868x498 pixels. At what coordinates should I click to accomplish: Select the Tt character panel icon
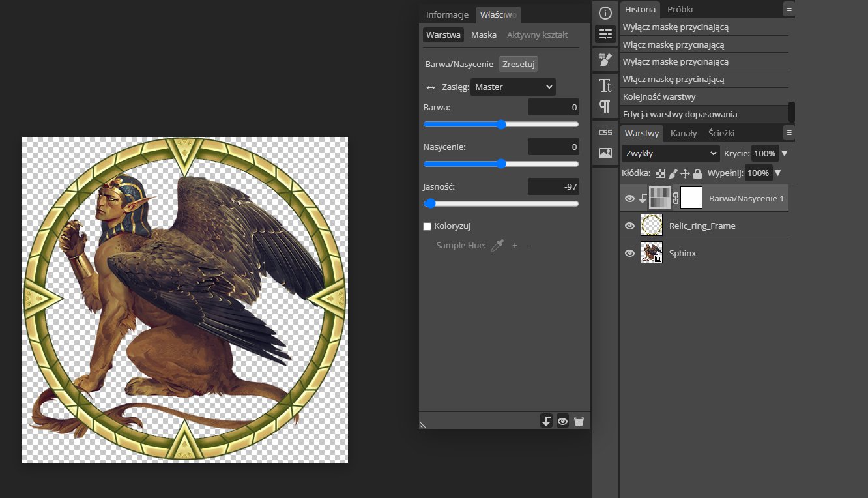[605, 84]
